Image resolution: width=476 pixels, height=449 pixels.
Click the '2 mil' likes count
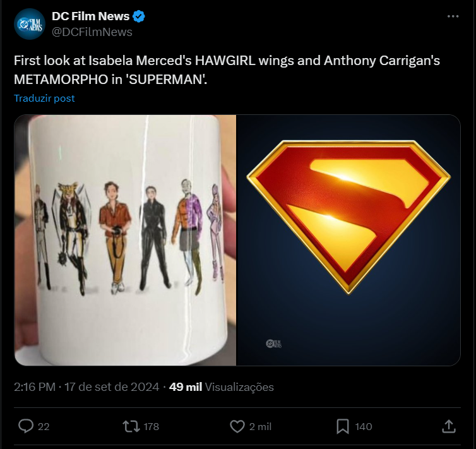(x=260, y=427)
